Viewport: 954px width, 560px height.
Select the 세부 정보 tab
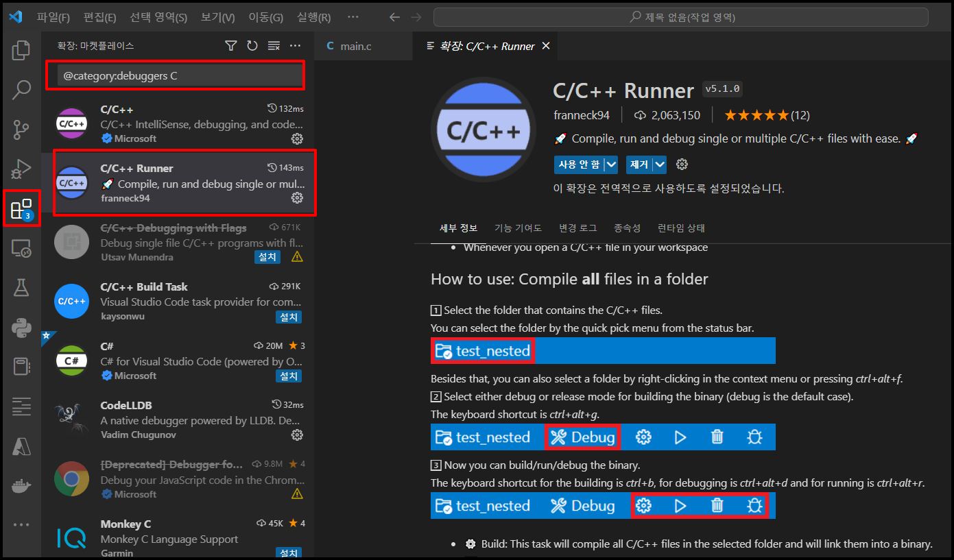click(x=459, y=228)
